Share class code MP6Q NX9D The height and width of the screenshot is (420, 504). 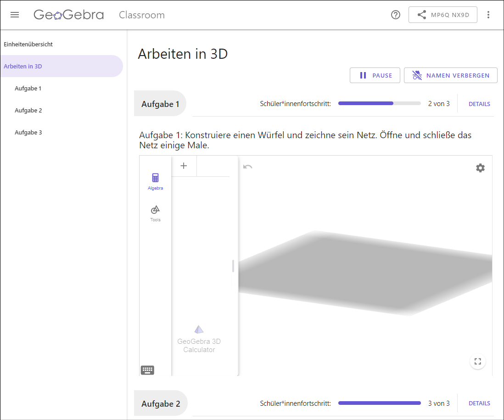(442, 15)
